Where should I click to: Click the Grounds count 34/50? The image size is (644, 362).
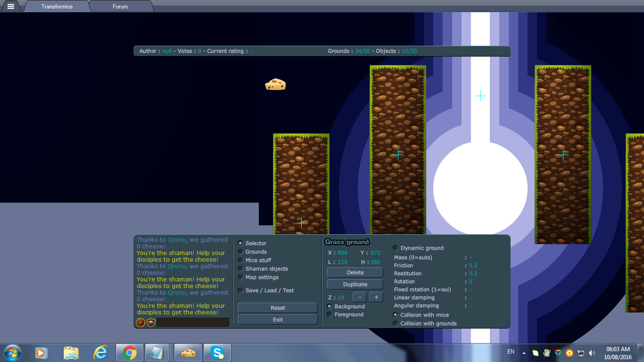(363, 51)
